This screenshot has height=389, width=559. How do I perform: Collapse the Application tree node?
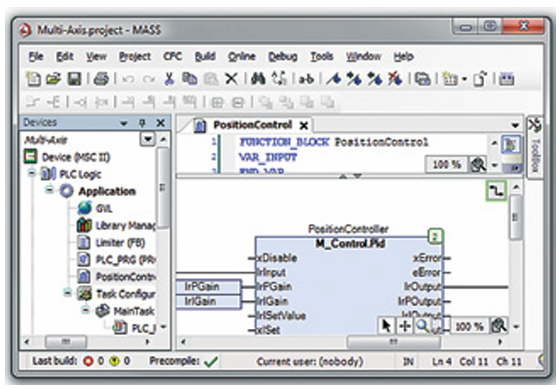point(49,189)
